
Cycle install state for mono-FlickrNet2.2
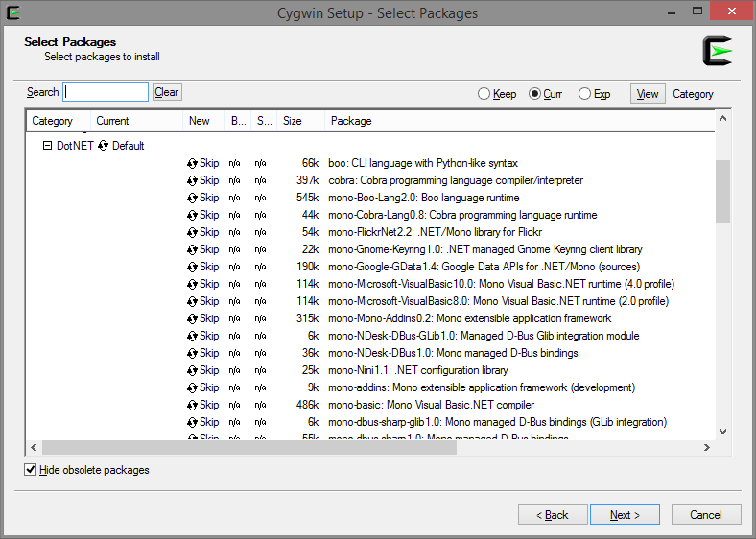[x=192, y=232]
